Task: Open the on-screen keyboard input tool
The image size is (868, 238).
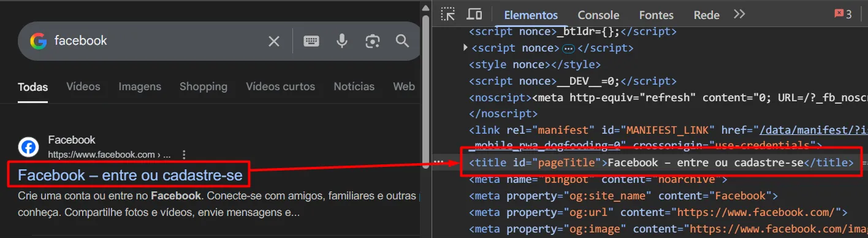Action: click(311, 41)
